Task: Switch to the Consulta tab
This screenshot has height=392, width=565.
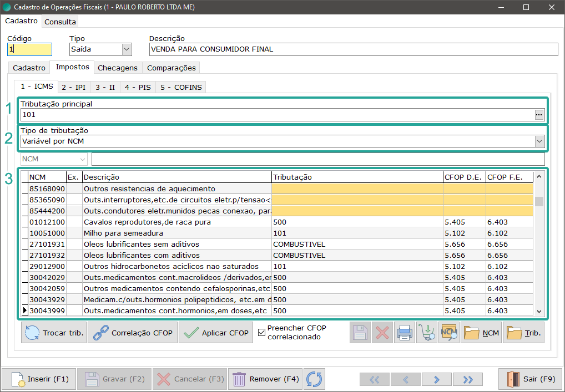Action: pos(60,22)
